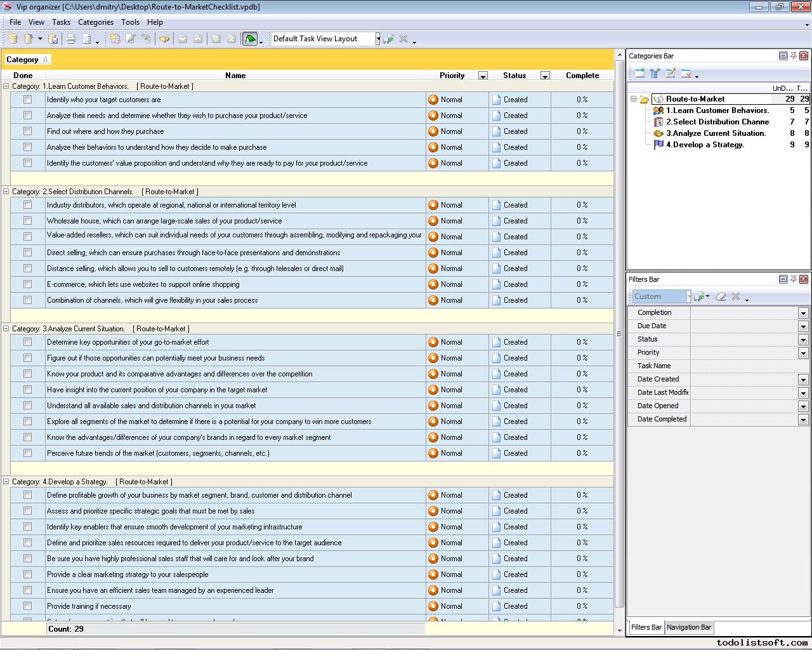Click the Save database icon in the toolbar
The height and width of the screenshot is (650, 812).
pyautogui.click(x=53, y=39)
